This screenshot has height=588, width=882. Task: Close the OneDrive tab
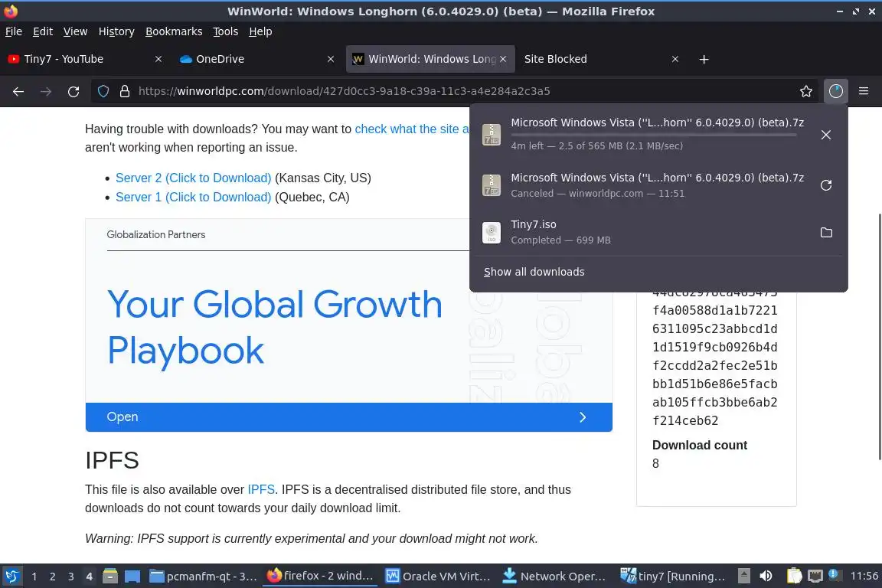pyautogui.click(x=330, y=59)
